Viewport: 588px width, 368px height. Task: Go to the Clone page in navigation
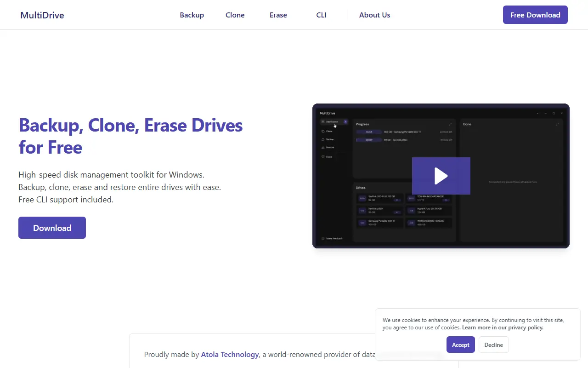(235, 15)
